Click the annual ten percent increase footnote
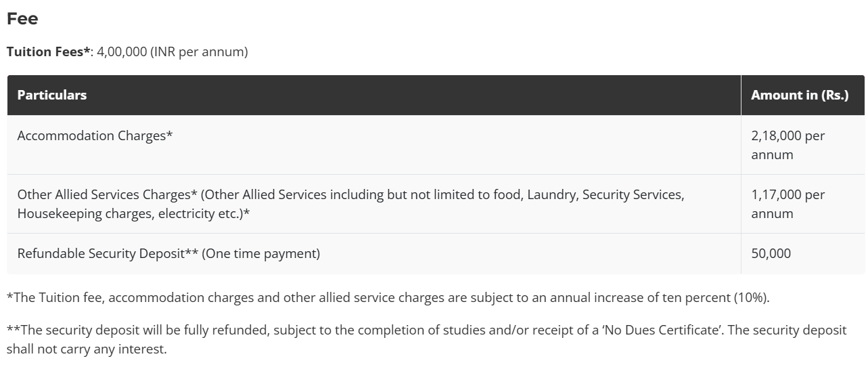The height and width of the screenshot is (365, 868). 388,297
